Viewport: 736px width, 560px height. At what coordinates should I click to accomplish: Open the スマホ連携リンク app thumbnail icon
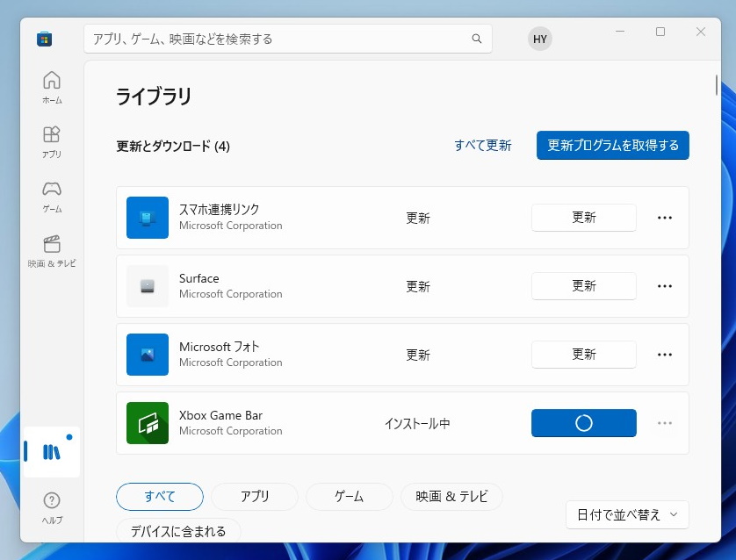click(x=147, y=218)
